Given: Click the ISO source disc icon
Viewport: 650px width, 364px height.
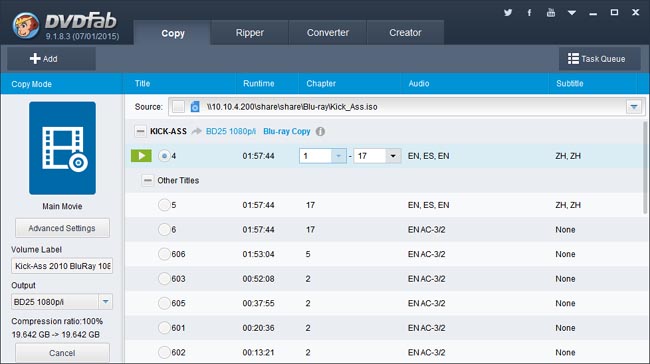Looking at the screenshot, I should 195,107.
